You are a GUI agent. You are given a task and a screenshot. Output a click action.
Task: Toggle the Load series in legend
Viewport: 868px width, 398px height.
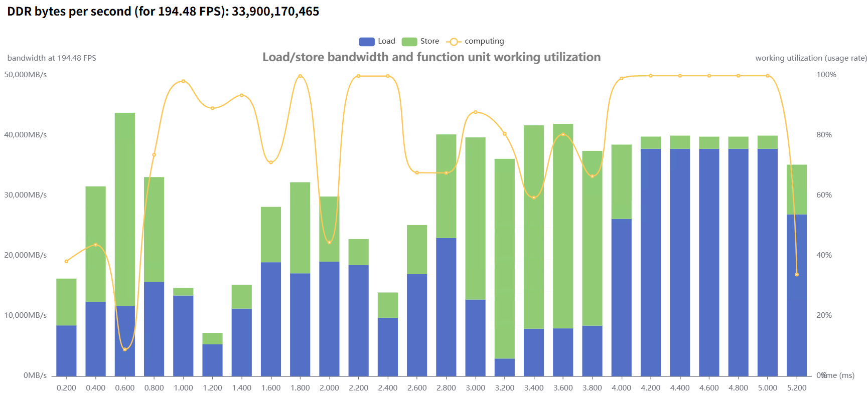[x=386, y=41]
